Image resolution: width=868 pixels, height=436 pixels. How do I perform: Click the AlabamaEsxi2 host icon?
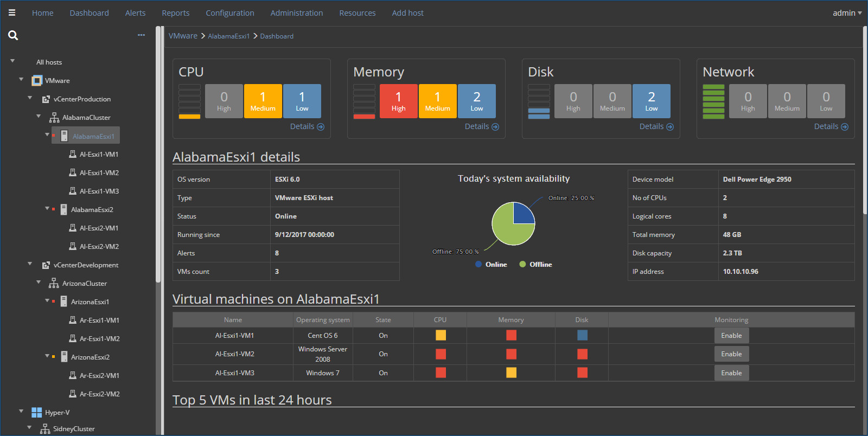click(64, 209)
